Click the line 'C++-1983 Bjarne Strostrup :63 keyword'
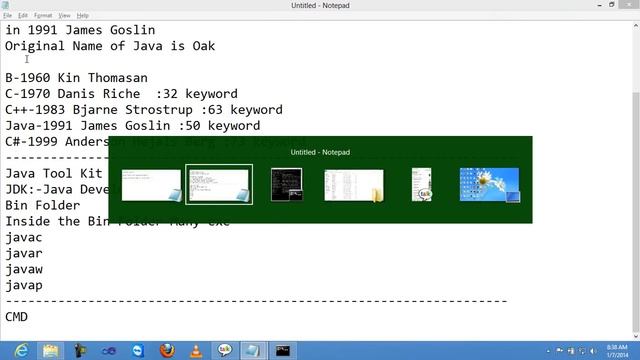The image size is (640, 360). tap(144, 109)
